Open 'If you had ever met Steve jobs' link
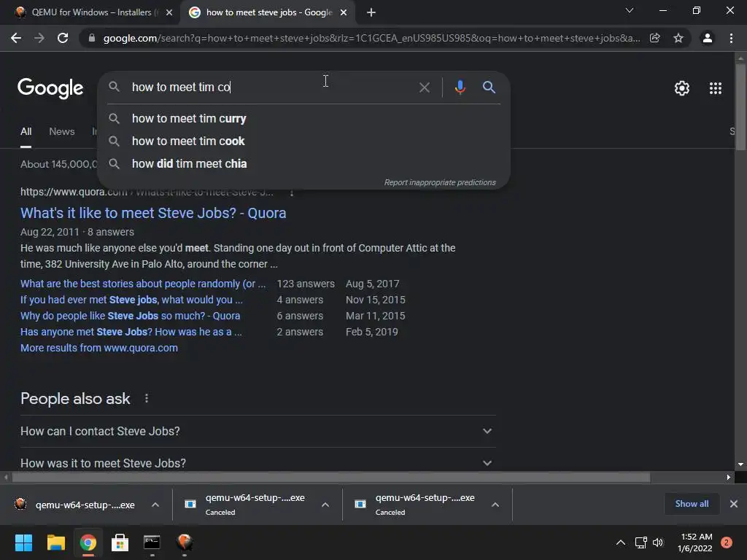The width and height of the screenshot is (747, 560). (x=131, y=300)
